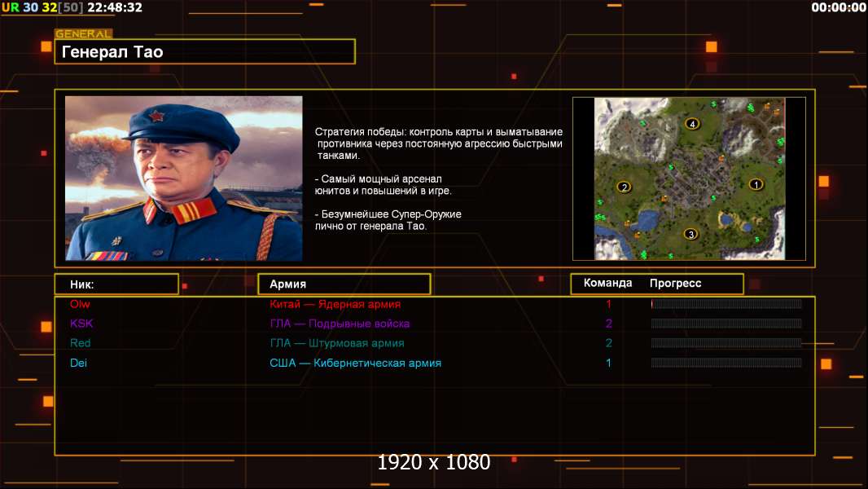Click army 'Китай — Ядерная армия'
This screenshot has height=489, width=868.
click(335, 304)
